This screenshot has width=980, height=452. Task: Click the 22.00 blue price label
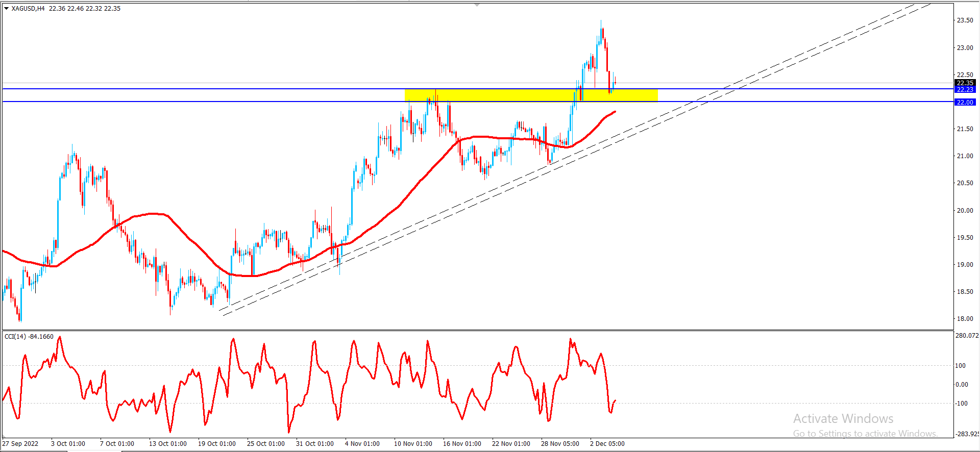click(x=965, y=102)
